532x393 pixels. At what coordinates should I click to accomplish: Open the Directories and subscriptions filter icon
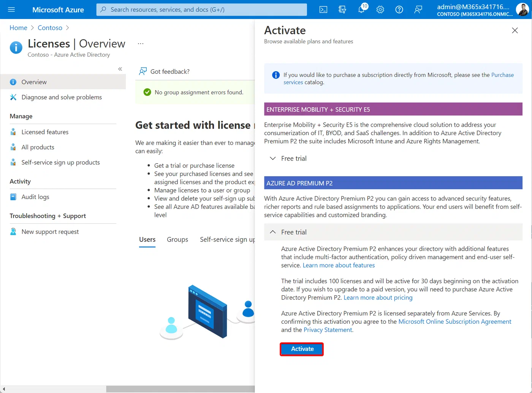tap(342, 10)
